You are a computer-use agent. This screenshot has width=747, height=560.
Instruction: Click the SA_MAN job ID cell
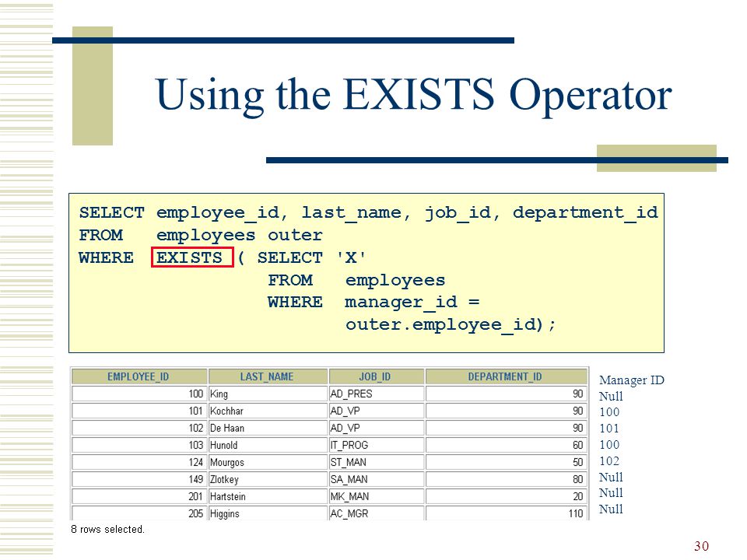377,480
